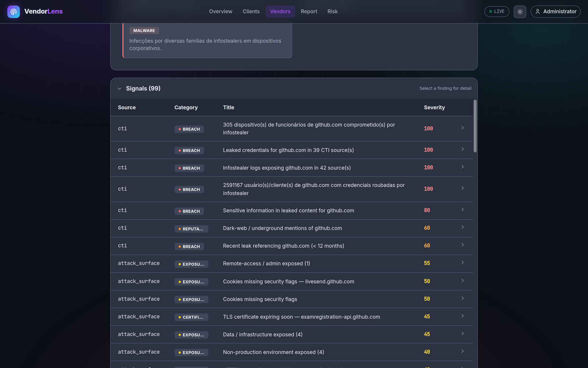The width and height of the screenshot is (588, 368).
Task: Click EXPOSU... badge on Remote-access row
Action: click(x=191, y=264)
